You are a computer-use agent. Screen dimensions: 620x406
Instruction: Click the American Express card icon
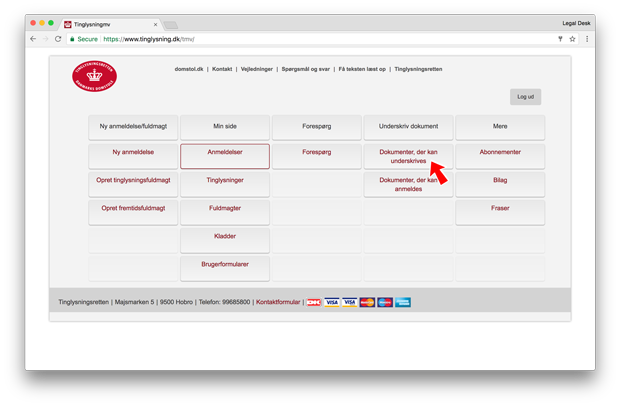point(403,302)
